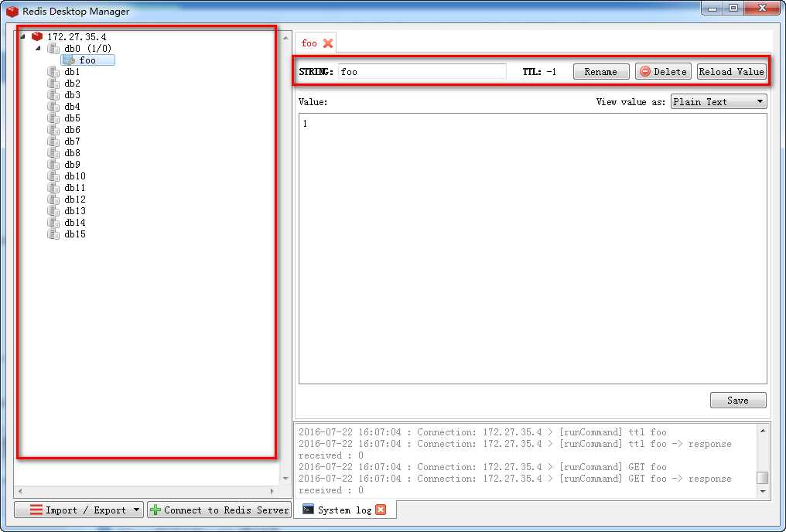The width and height of the screenshot is (786, 532).
Task: Select db15 label in the tree
Action: click(75, 234)
